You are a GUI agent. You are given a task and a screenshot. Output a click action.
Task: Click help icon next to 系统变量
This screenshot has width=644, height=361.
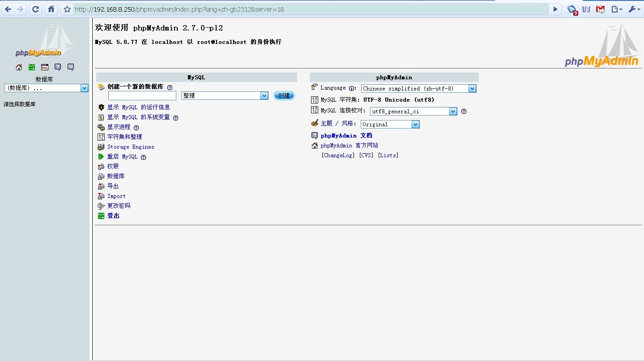(175, 118)
